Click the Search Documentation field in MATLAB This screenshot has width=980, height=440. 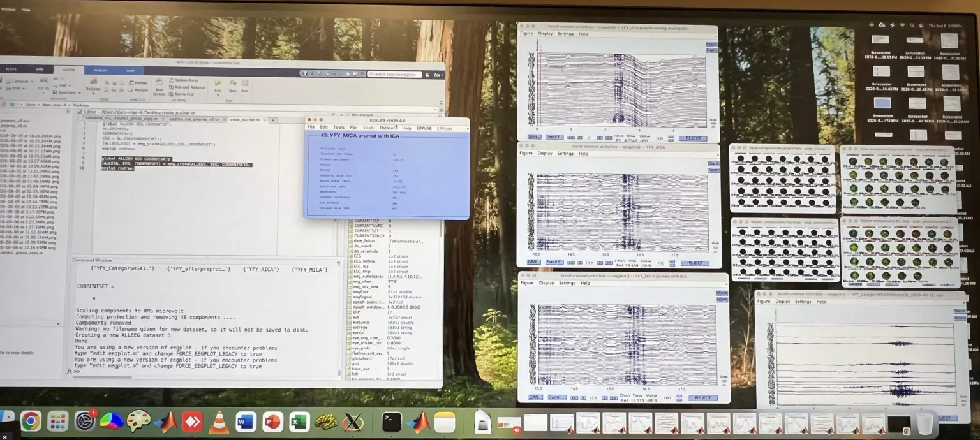click(x=394, y=75)
